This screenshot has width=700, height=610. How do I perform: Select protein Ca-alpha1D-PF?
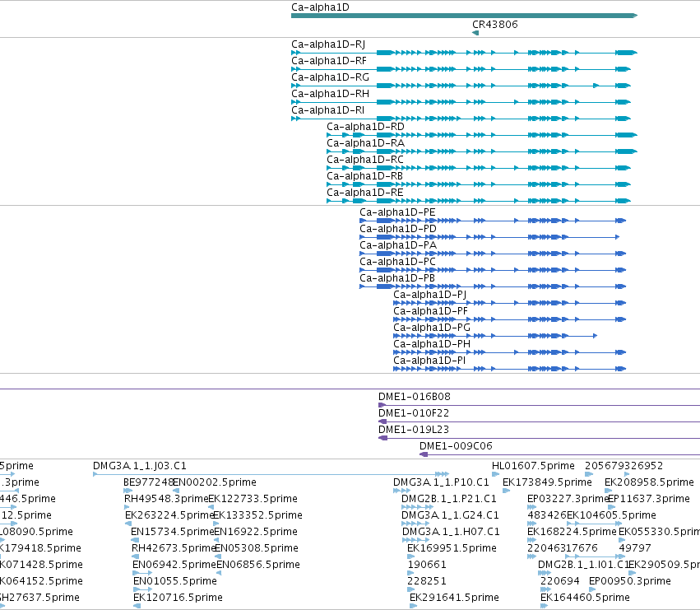pyautogui.click(x=509, y=319)
